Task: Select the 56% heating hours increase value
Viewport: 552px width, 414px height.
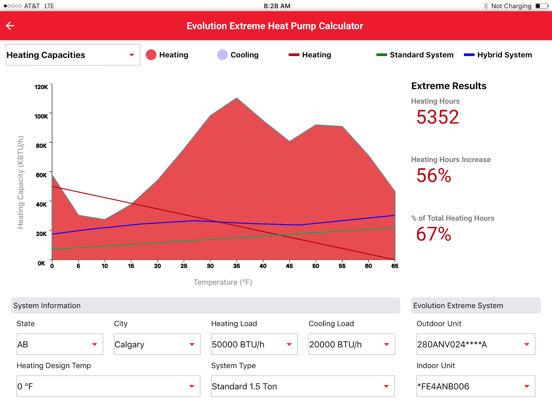Action: 434,176
